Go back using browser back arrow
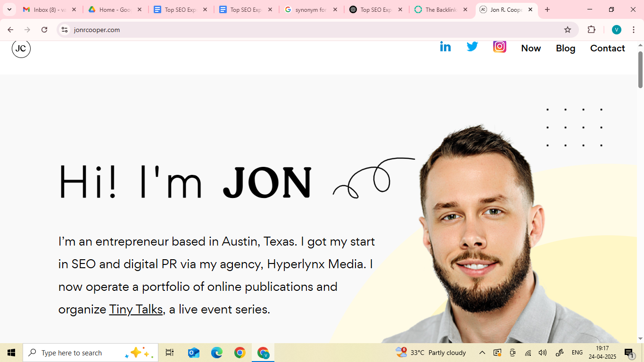Image resolution: width=644 pixels, height=362 pixels. coord(10,30)
